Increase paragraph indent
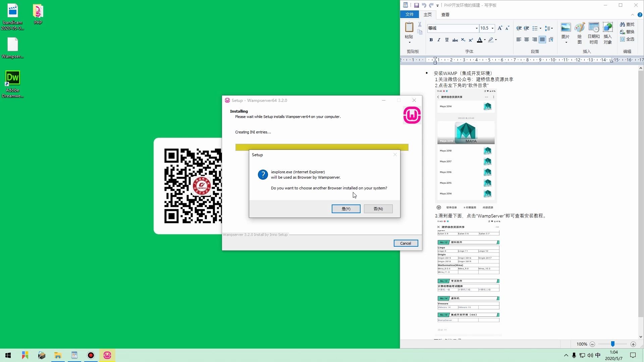This screenshot has width=644, height=362. click(x=526, y=28)
